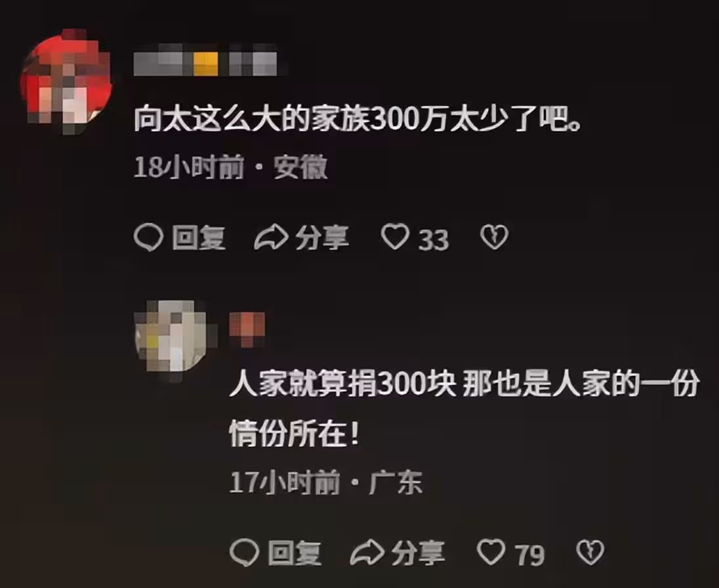This screenshot has height=588, width=719.
Task: Click share arrow icon on Anhui comment
Action: coord(271,238)
